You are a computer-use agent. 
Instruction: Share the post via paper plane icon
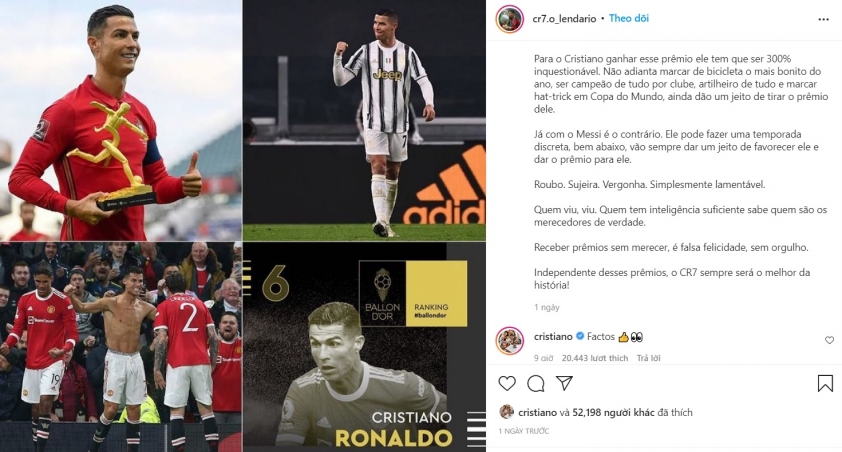[x=564, y=383]
